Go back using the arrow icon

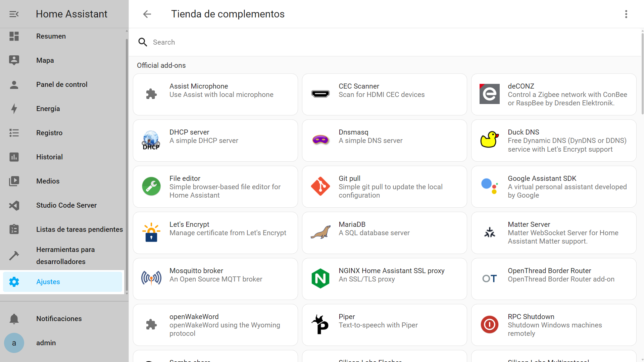click(x=147, y=14)
